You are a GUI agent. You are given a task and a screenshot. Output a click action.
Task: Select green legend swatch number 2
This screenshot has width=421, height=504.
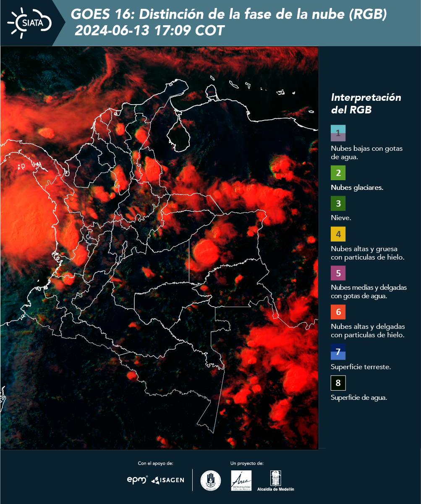(x=338, y=173)
